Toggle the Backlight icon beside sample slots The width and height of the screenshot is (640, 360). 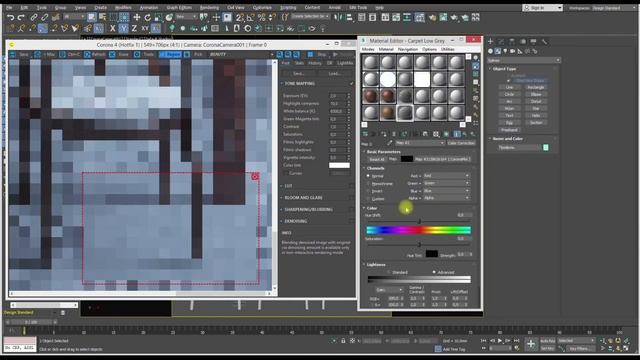click(476, 66)
